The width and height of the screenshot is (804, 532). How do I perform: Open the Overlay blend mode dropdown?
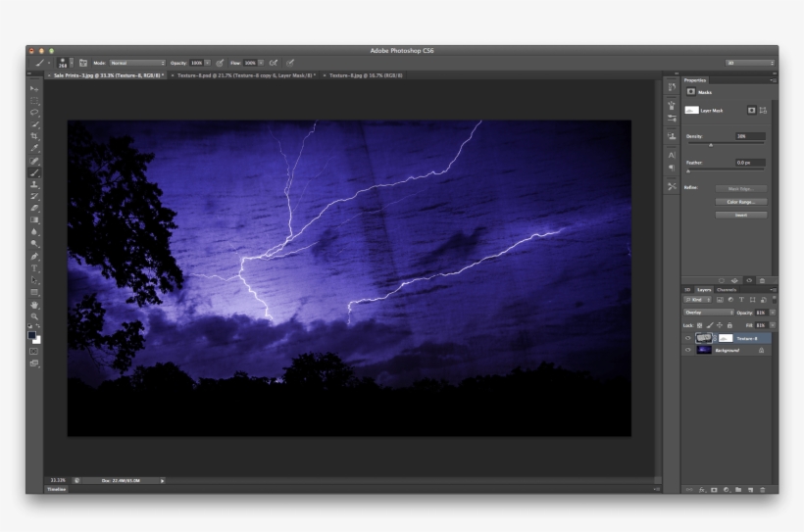[709, 313]
